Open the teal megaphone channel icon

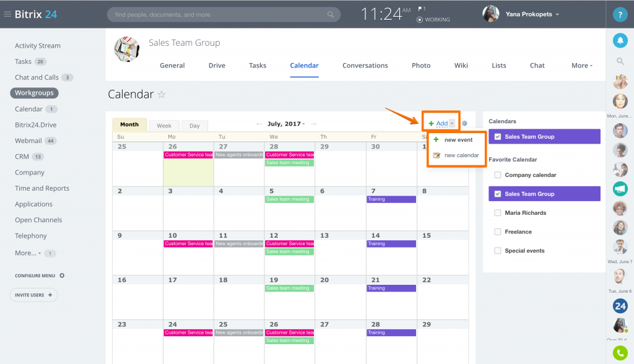(x=620, y=189)
